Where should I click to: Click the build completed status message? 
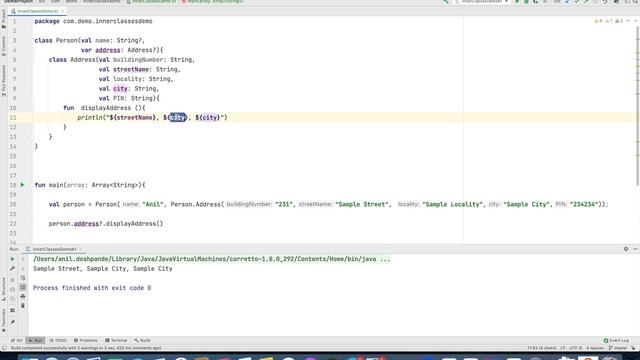point(86,348)
